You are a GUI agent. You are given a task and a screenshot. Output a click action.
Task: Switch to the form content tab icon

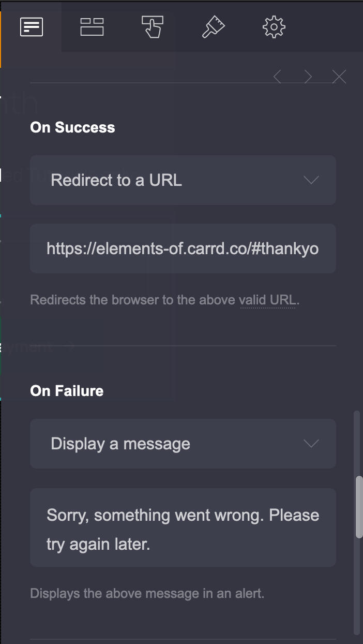coord(31,26)
